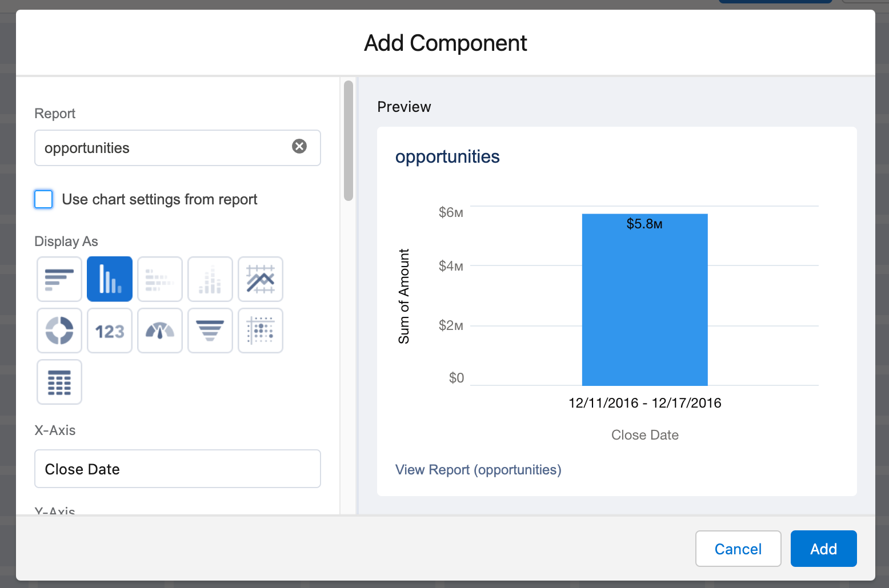Screen dimensions: 889x588
Task: Select the vertical column chart icon
Action: [x=110, y=279]
